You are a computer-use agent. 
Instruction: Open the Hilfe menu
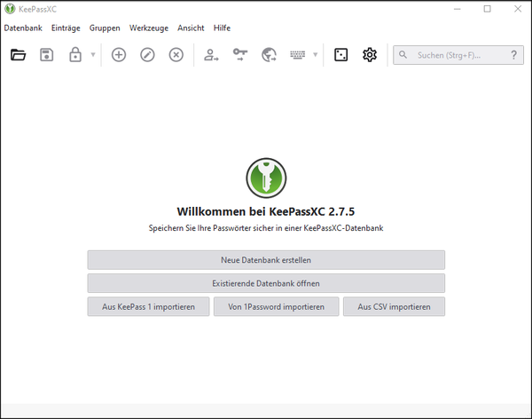(x=222, y=28)
